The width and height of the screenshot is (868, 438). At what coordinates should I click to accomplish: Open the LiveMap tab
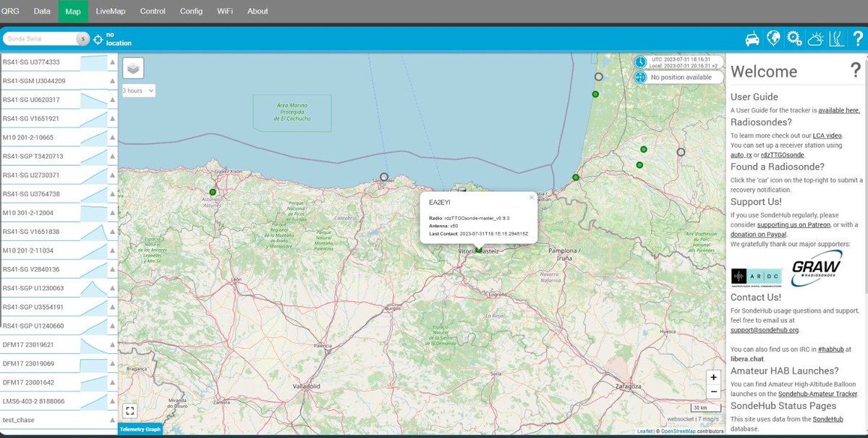(110, 11)
